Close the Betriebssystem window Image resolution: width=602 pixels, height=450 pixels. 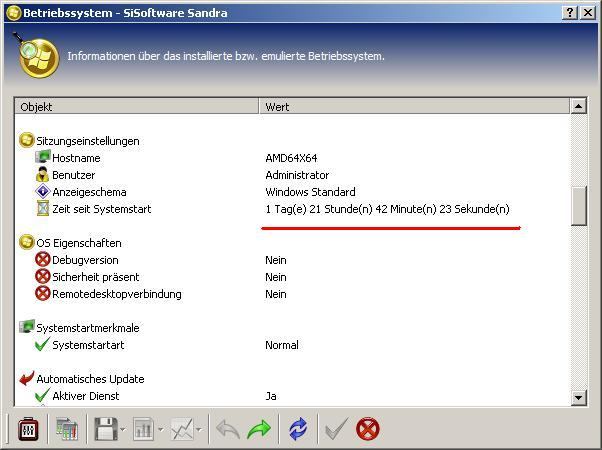tap(588, 13)
